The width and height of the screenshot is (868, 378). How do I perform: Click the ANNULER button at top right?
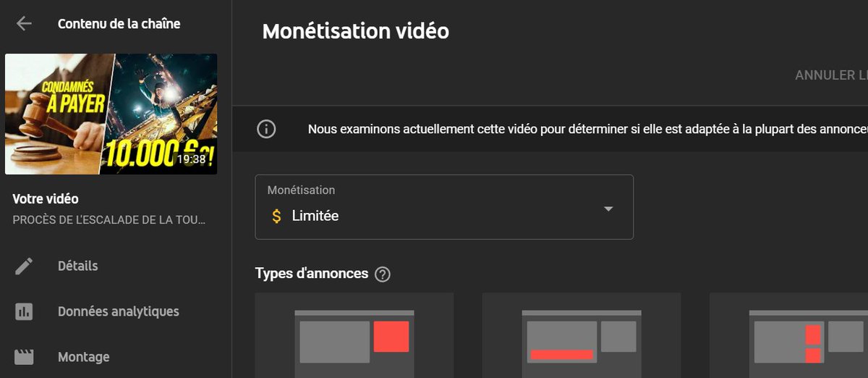pyautogui.click(x=831, y=75)
